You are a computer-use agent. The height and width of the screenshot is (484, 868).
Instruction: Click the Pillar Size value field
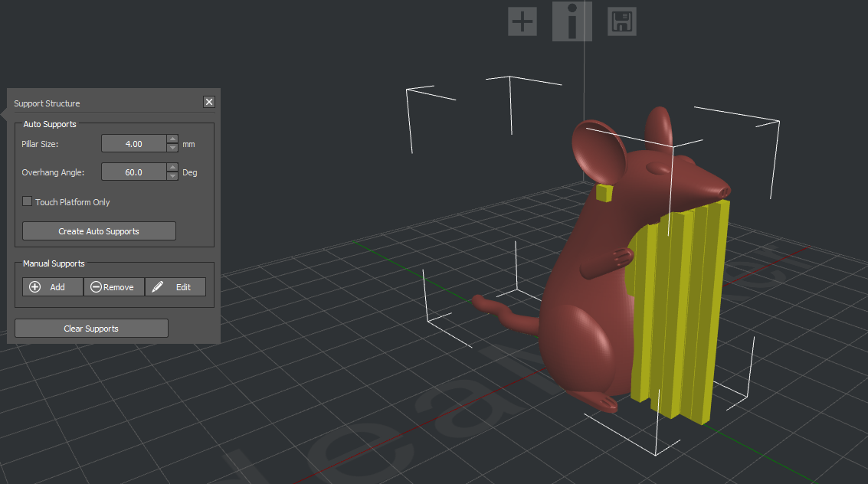pyautogui.click(x=134, y=144)
